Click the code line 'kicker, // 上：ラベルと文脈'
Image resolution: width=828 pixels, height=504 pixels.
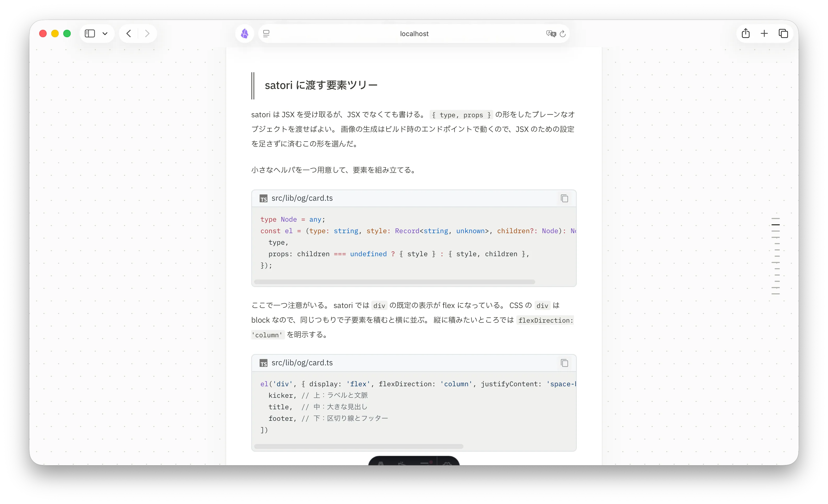(x=318, y=395)
